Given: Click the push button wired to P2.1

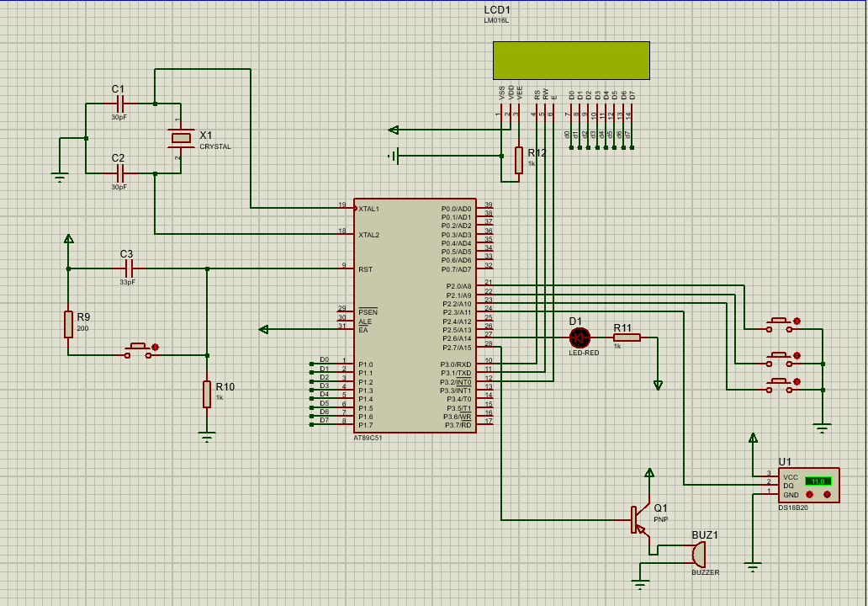Looking at the screenshot, I should (x=780, y=359).
